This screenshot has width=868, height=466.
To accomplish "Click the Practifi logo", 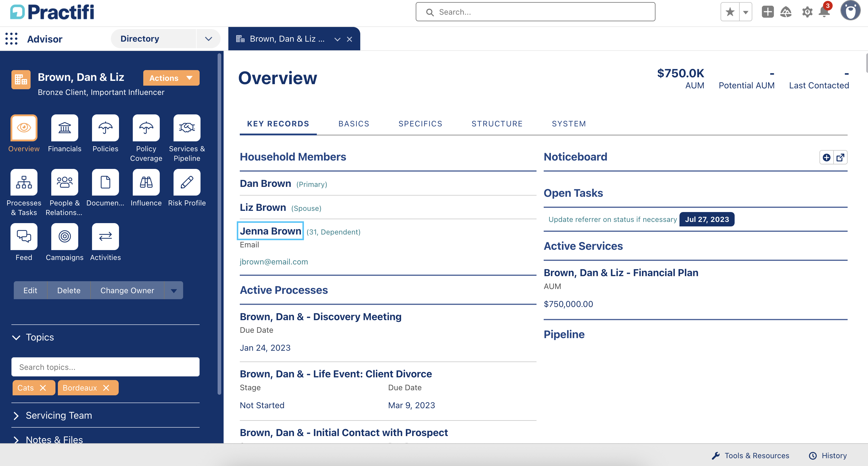I will 52,12.
